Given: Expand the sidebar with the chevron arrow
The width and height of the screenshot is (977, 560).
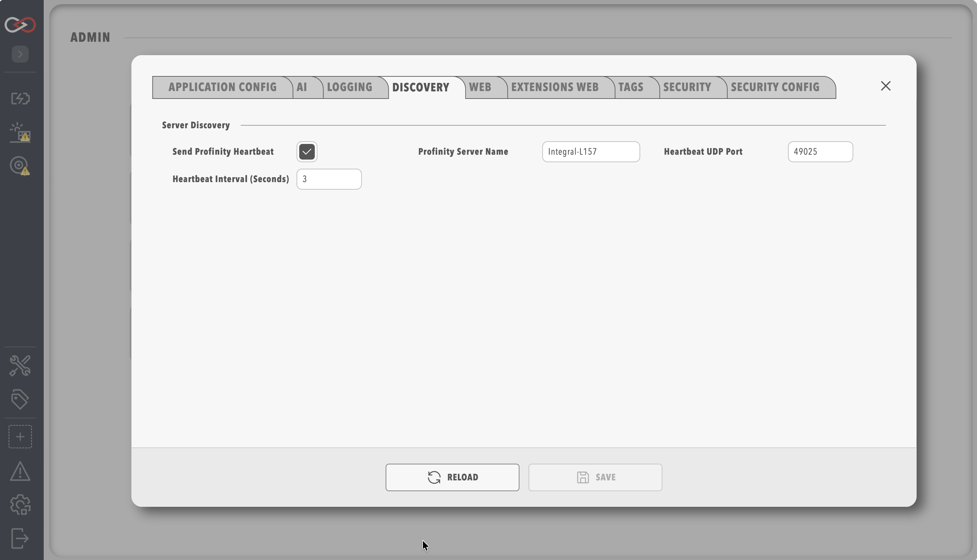Looking at the screenshot, I should point(20,54).
